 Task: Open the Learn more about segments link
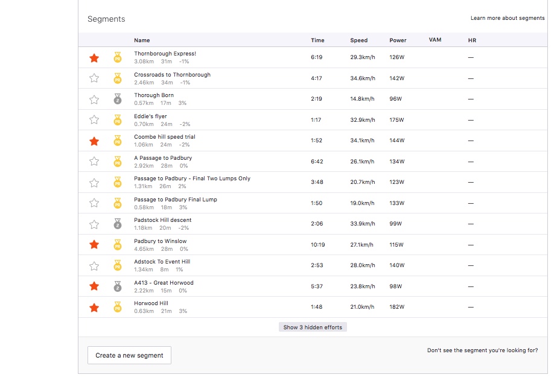(508, 18)
